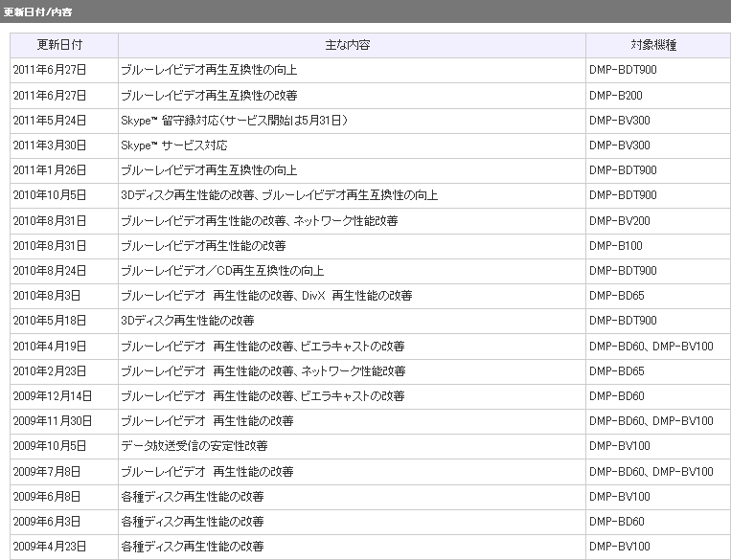Click the 更新日付 column header

(64, 45)
